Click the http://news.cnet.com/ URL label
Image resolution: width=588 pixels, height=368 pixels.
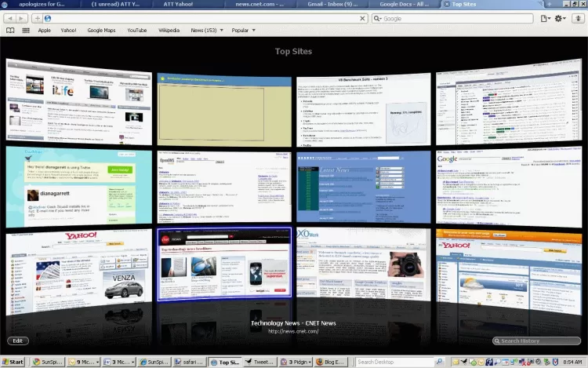point(294,331)
